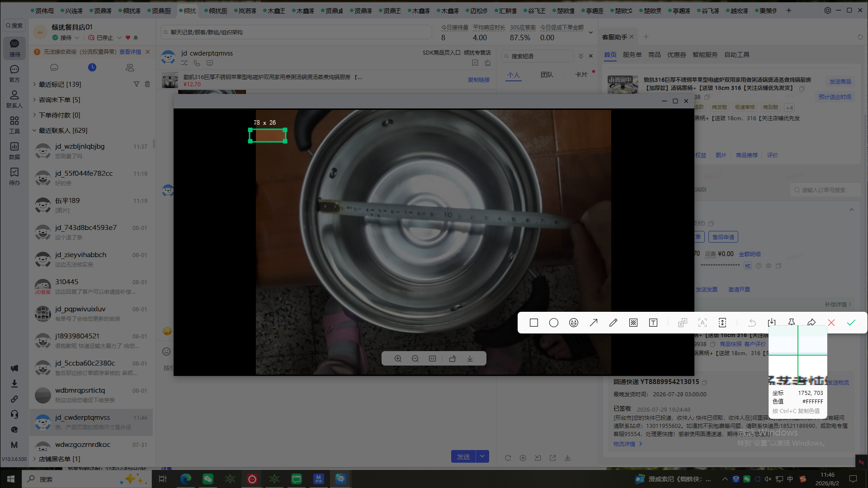Click the taskbar search box
Screen dimensions: 868x488
point(87,479)
